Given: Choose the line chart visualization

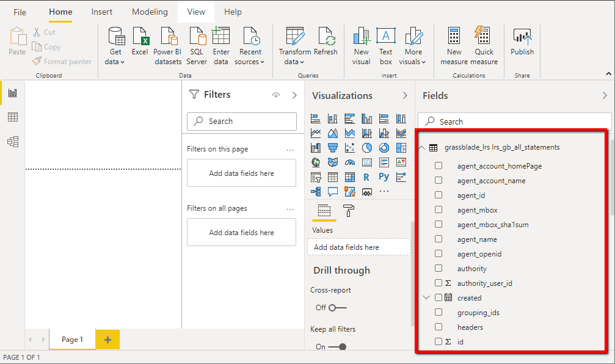Looking at the screenshot, I should [x=315, y=133].
